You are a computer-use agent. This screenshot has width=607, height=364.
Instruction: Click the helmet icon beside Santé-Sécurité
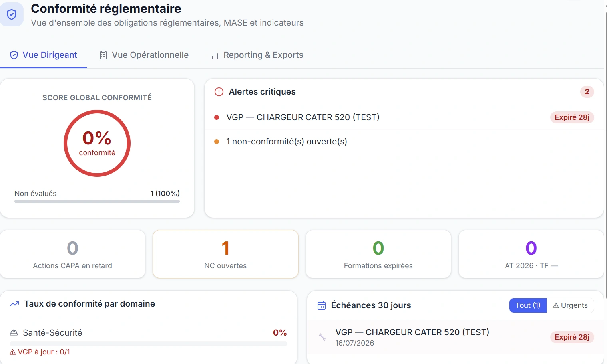click(x=14, y=333)
